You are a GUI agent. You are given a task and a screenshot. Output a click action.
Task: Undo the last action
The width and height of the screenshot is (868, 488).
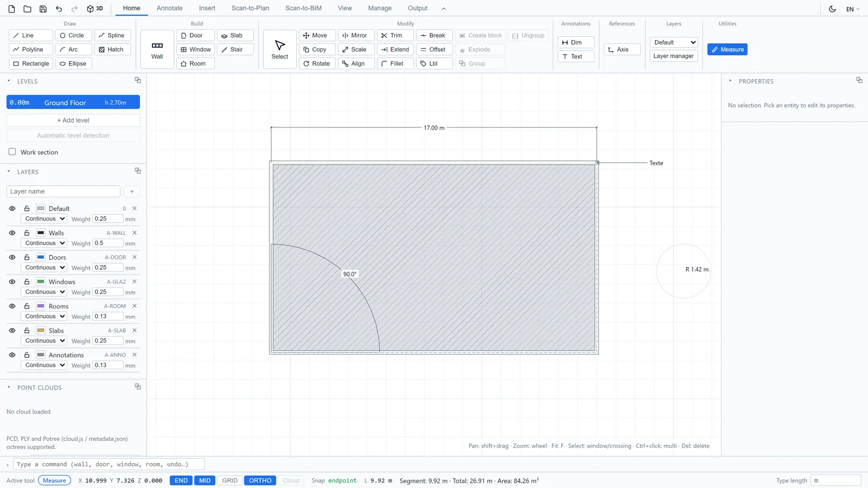pyautogui.click(x=59, y=9)
